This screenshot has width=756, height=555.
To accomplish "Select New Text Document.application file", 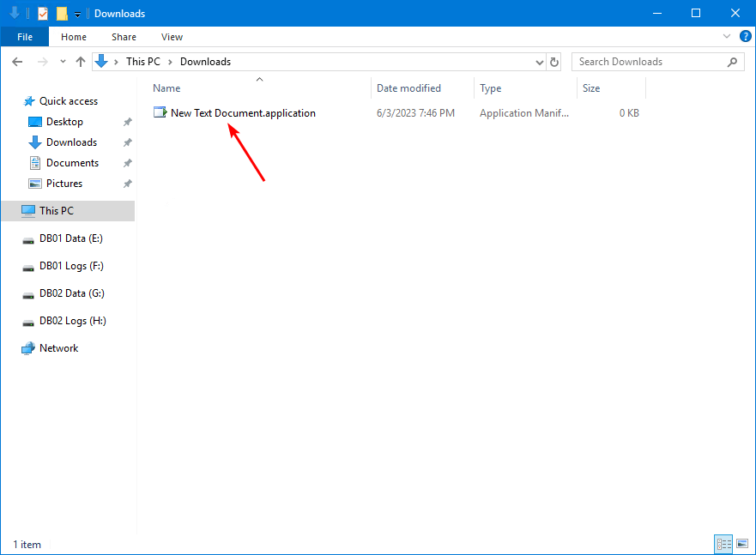I will (x=243, y=113).
